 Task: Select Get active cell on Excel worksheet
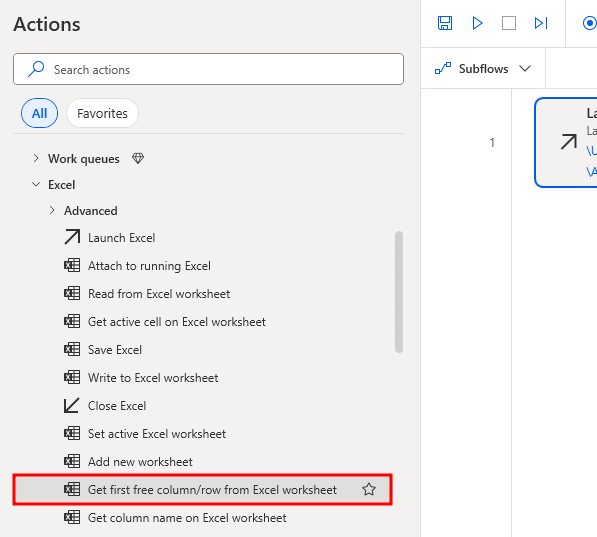(177, 322)
